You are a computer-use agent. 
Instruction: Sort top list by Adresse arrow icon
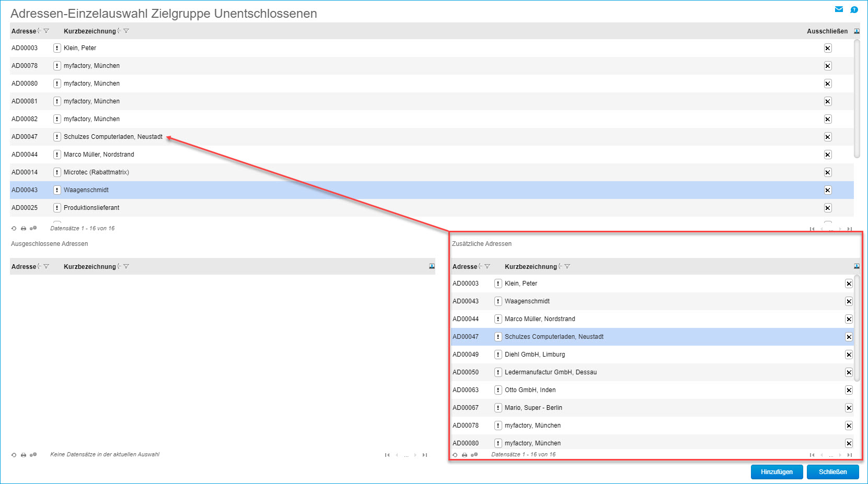pos(39,31)
